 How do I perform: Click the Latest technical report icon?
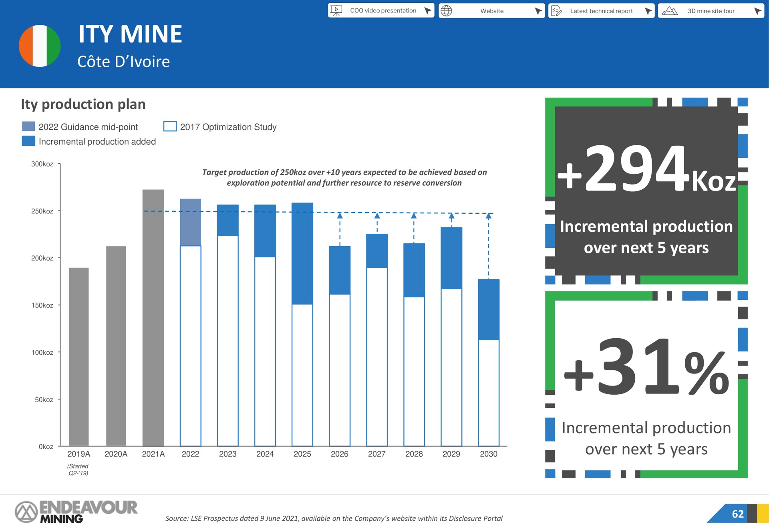click(558, 9)
